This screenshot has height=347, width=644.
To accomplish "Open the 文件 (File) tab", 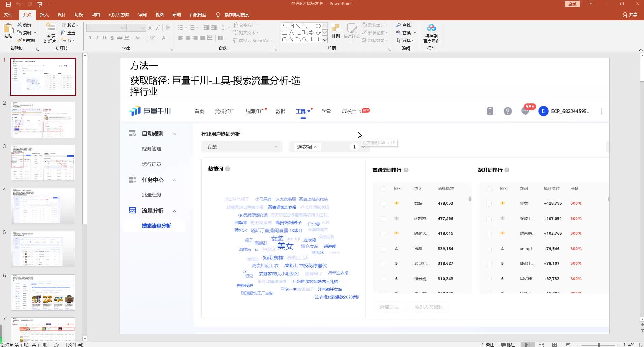I will click(x=8, y=15).
